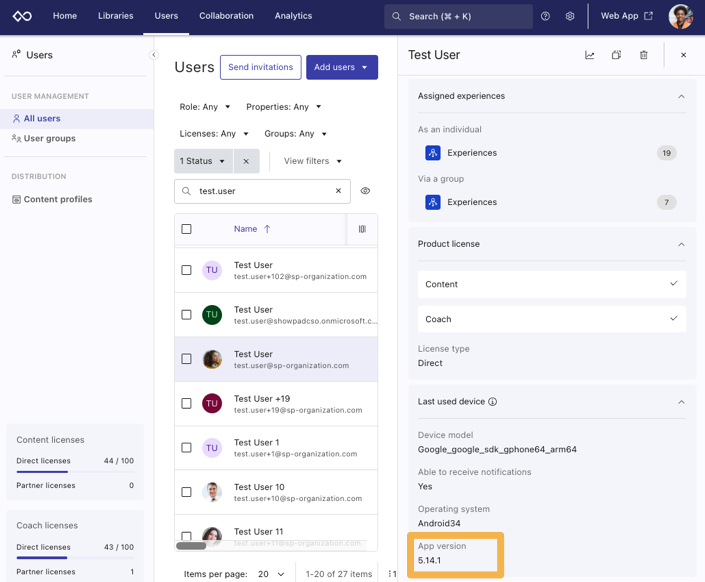Check the select-all users checkbox
705x582 pixels.
click(x=186, y=229)
